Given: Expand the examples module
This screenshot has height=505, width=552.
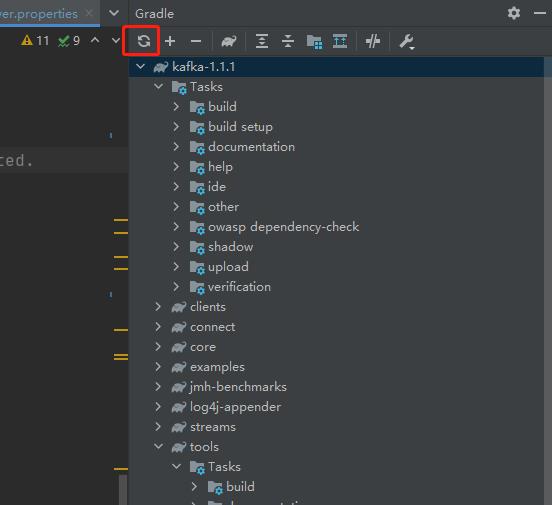Looking at the screenshot, I should (158, 367).
